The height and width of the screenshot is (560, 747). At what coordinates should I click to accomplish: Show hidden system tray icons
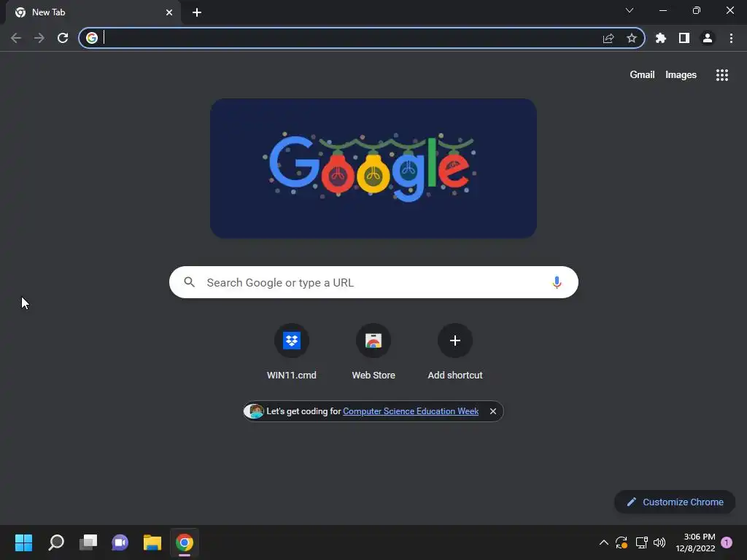click(603, 542)
